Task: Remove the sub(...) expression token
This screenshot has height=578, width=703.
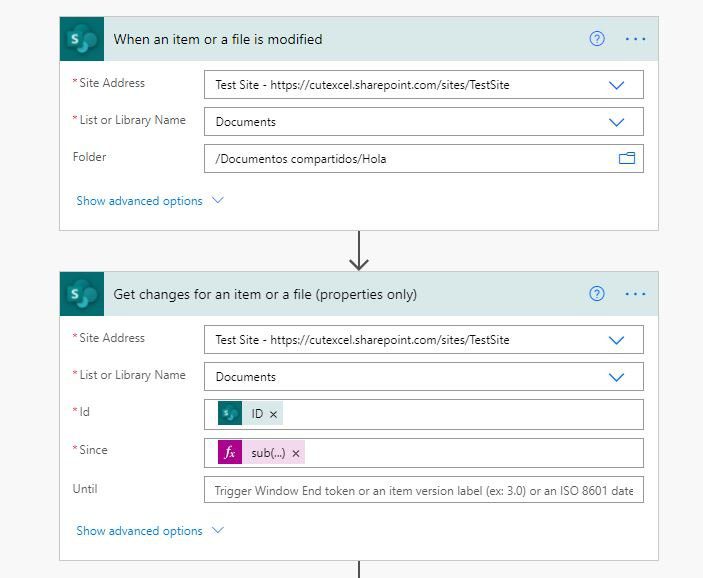Action: point(295,453)
